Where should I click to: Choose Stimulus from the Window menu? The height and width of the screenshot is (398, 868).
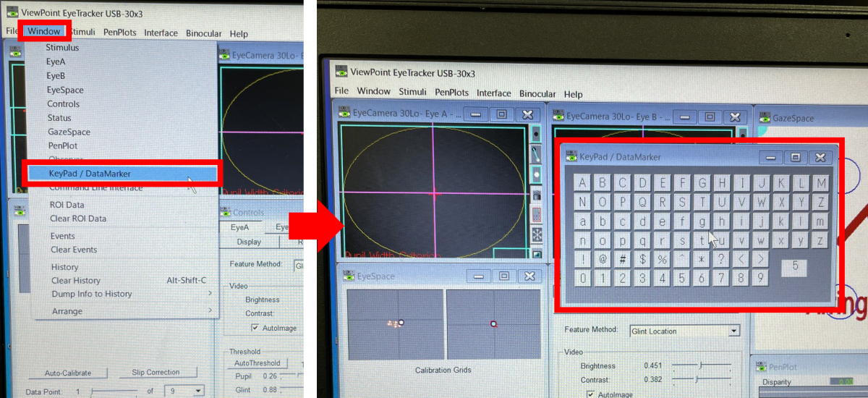(62, 48)
